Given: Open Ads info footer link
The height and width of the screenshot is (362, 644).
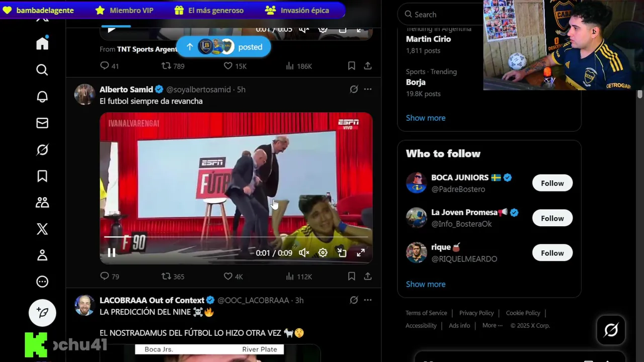Looking at the screenshot, I should pos(459,325).
